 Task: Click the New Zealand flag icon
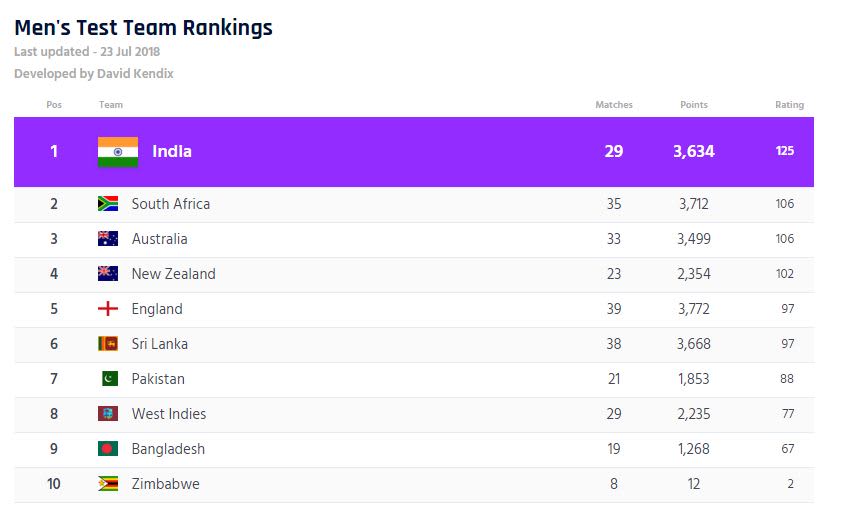pos(108,274)
